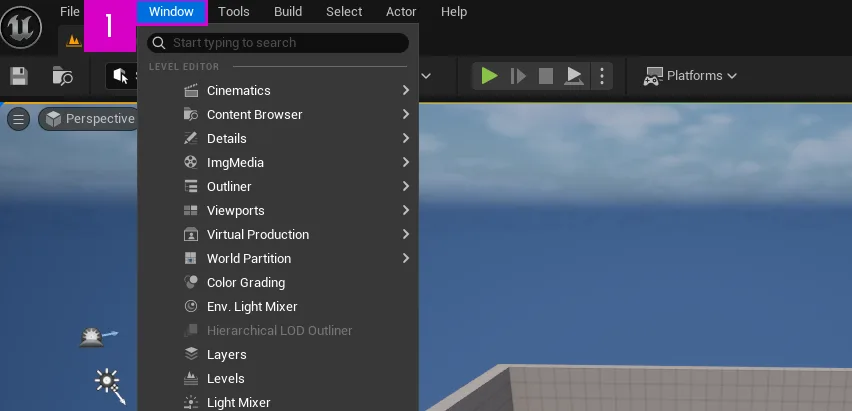The width and height of the screenshot is (852, 411).
Task: Click the search magnifier icon in menu
Action: click(159, 43)
